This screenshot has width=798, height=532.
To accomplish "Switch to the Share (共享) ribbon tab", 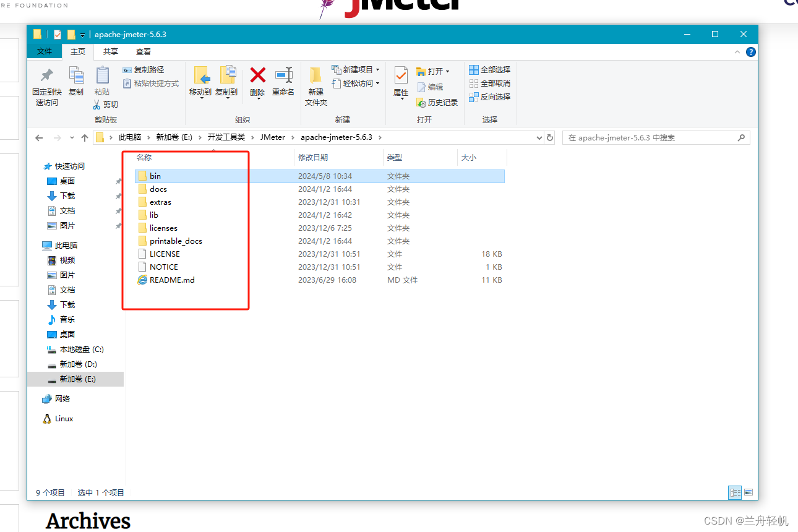I will pos(111,52).
